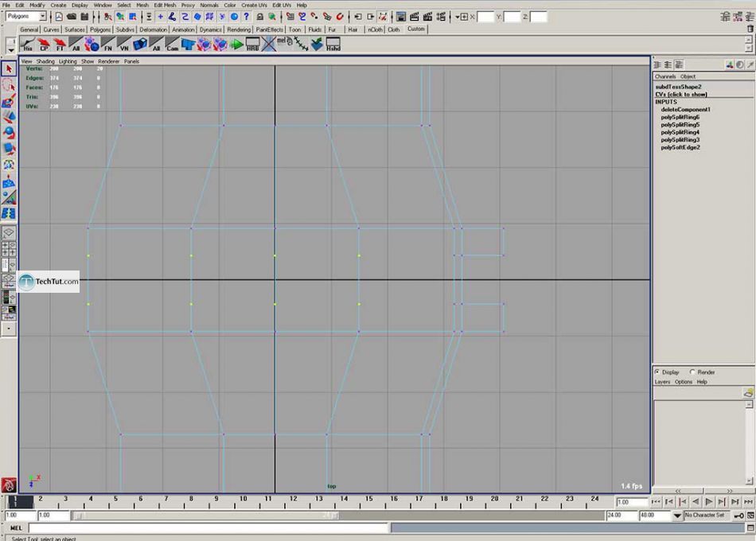The image size is (756, 541).
Task: Select deleteComponent1 input node
Action: click(x=685, y=110)
